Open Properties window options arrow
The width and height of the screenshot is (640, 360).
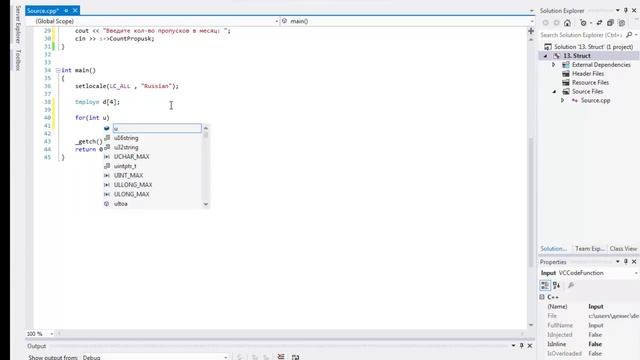618,262
